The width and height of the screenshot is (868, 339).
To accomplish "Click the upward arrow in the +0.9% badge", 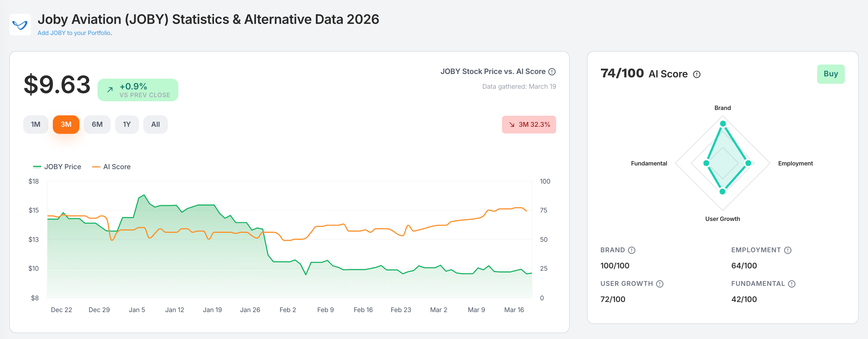I will click(110, 90).
